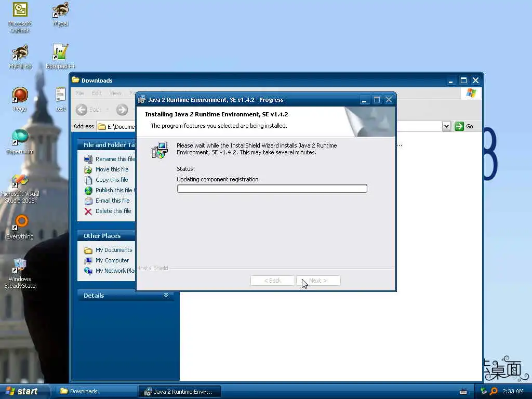532x399 pixels.
Task: Click 'Updating component registration' status text
Action: (x=218, y=179)
